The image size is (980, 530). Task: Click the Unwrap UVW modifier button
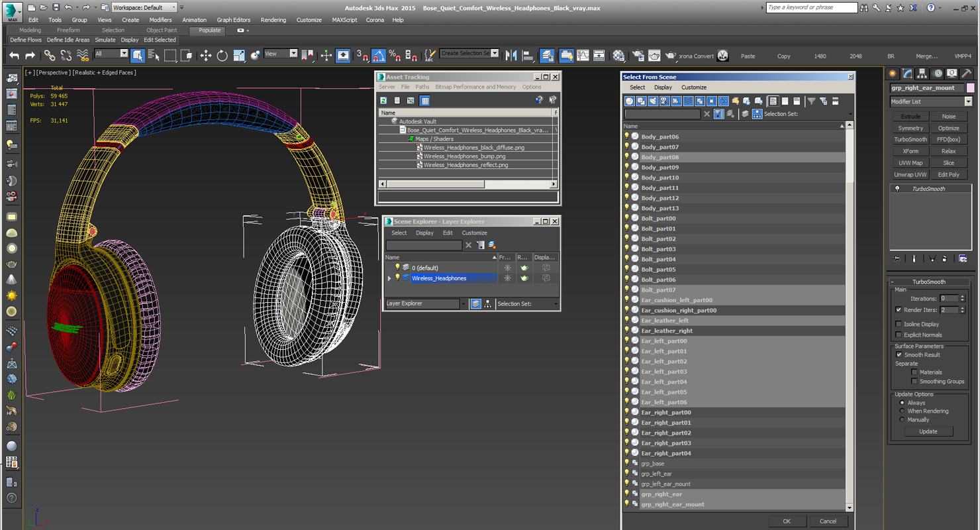coord(910,175)
